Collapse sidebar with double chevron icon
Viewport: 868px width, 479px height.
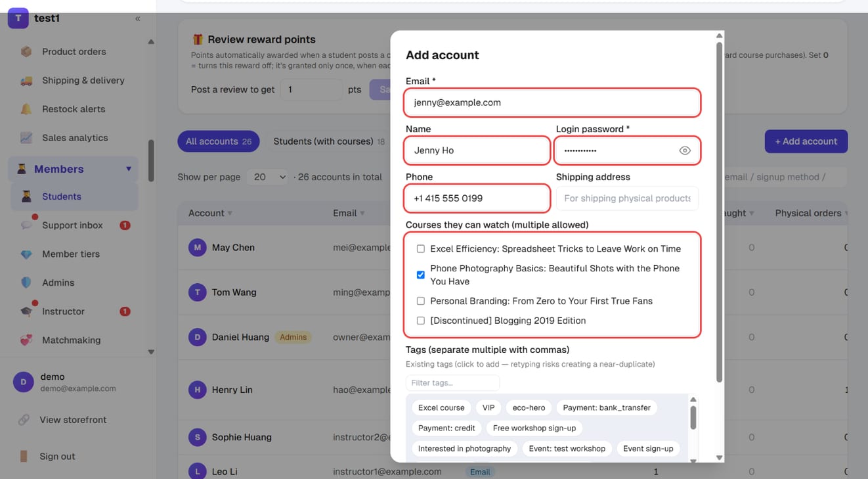click(x=137, y=18)
